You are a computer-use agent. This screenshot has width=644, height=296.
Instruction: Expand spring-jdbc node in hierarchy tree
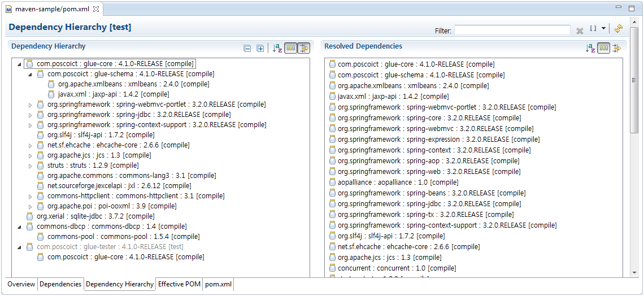tap(30, 115)
